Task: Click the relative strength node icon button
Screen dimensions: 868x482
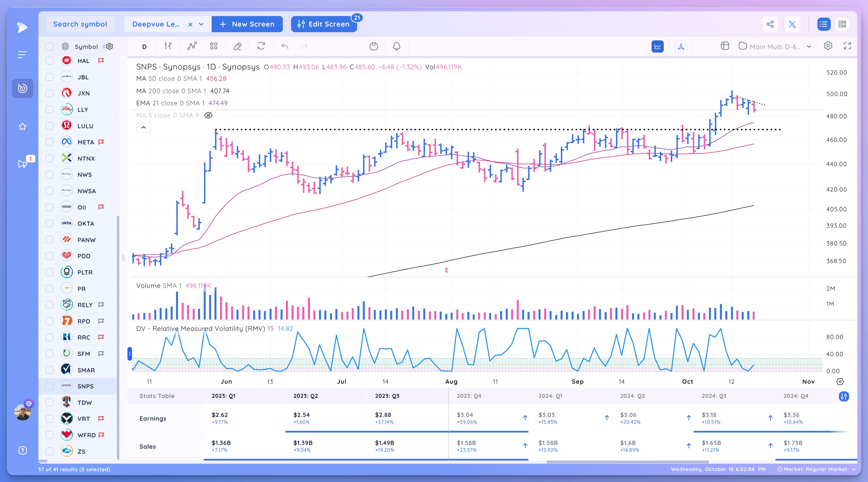Action: click(x=681, y=47)
